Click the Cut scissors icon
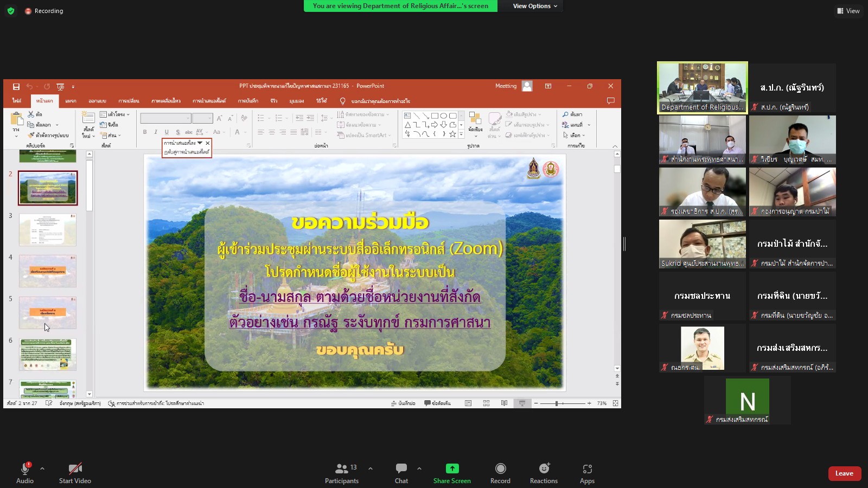 pyautogui.click(x=31, y=114)
